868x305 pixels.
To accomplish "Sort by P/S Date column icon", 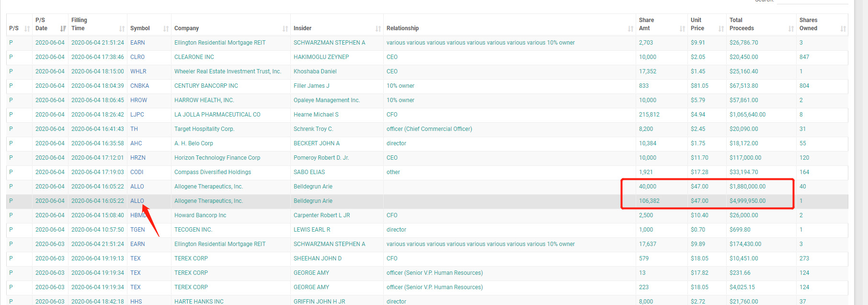I will 63,29.
